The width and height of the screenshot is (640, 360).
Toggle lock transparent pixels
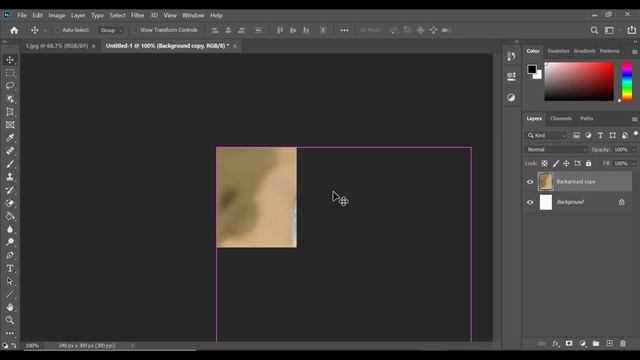point(544,164)
